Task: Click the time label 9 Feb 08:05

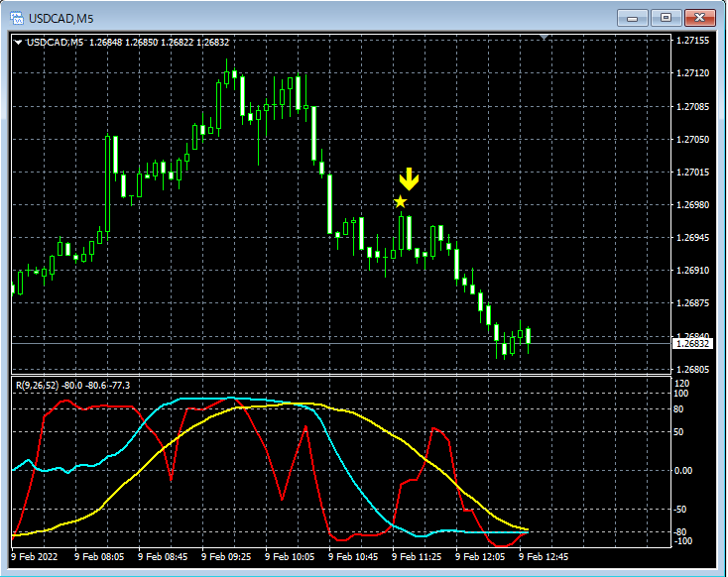Action: [x=99, y=556]
